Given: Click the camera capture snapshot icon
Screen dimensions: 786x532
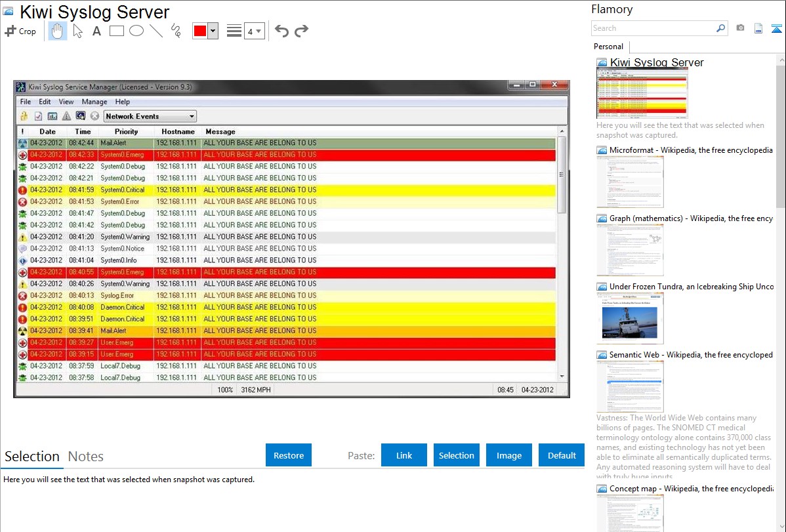Looking at the screenshot, I should (x=740, y=28).
